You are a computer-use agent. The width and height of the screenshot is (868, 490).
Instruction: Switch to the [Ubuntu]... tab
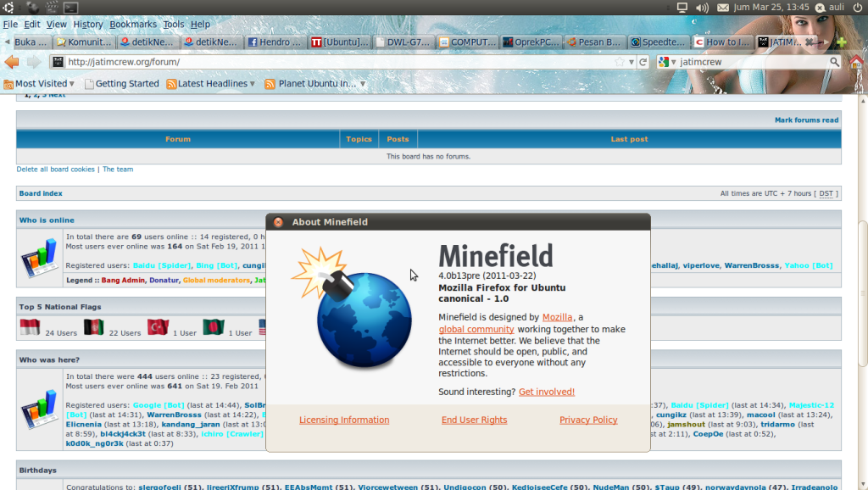[x=339, y=42]
